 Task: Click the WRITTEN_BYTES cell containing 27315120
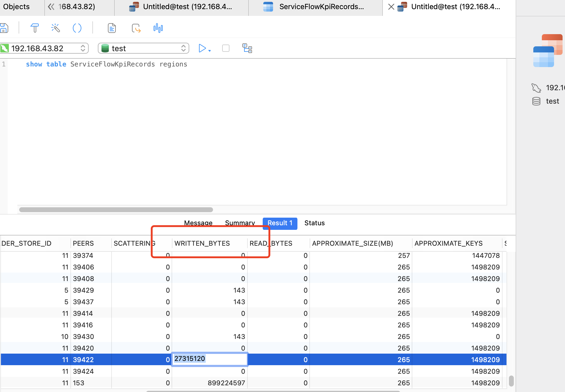pyautogui.click(x=210, y=359)
